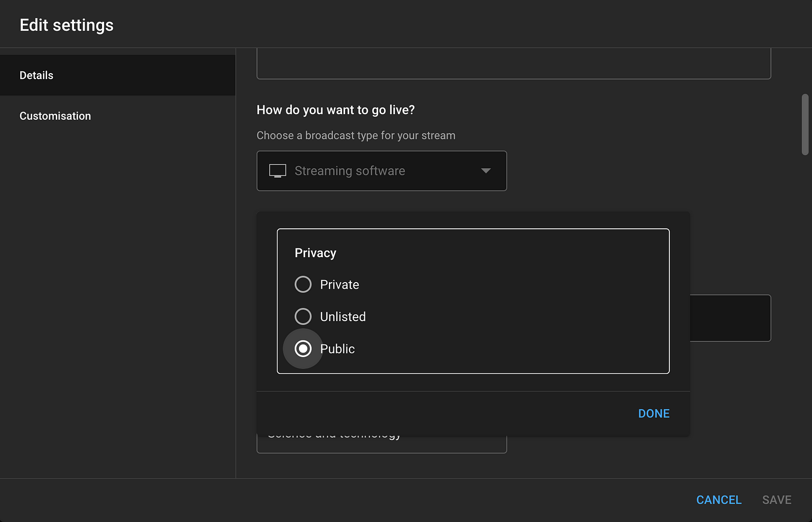
Task: Select the Unlisted radio button
Action: (303, 317)
